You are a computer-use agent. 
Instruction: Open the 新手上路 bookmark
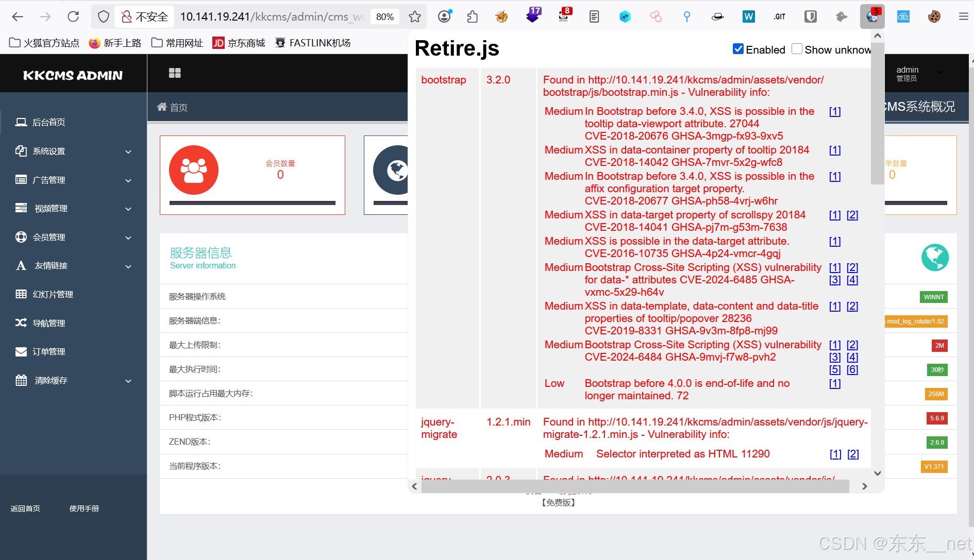click(x=115, y=43)
